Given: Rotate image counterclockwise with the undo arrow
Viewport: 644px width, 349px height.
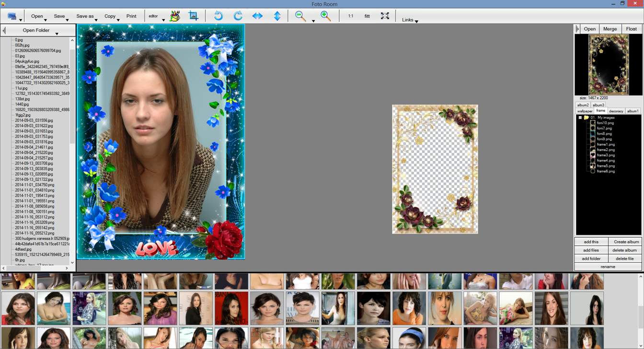Looking at the screenshot, I should pos(218,16).
